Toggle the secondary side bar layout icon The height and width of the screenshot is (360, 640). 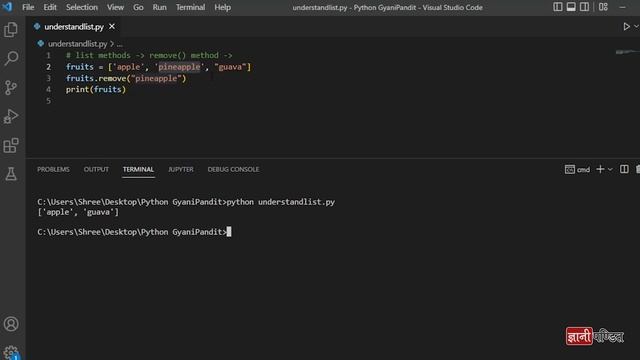tap(584, 7)
